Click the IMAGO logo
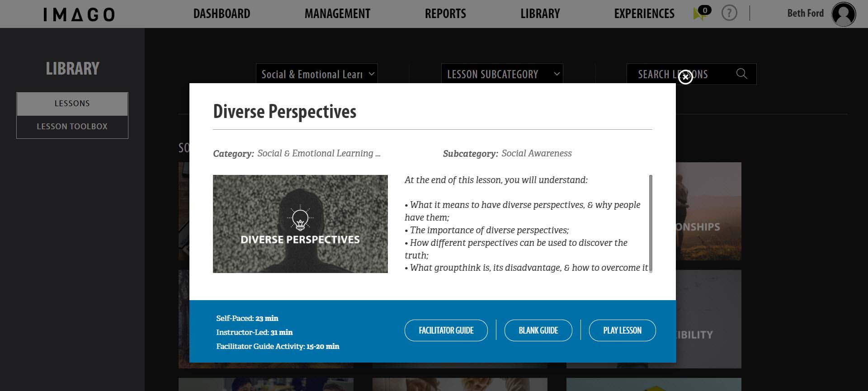This screenshot has height=391, width=868. tap(79, 14)
